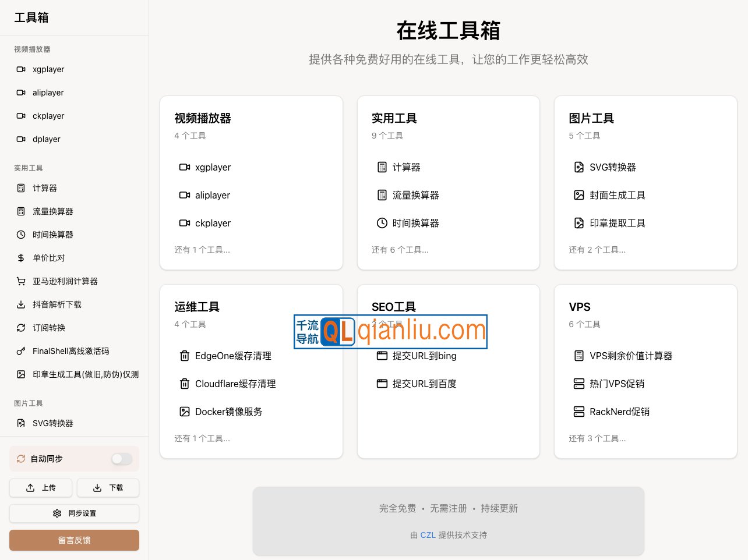Show remaining tools in the 实用工具 card
The width and height of the screenshot is (748, 560).
pos(400,249)
